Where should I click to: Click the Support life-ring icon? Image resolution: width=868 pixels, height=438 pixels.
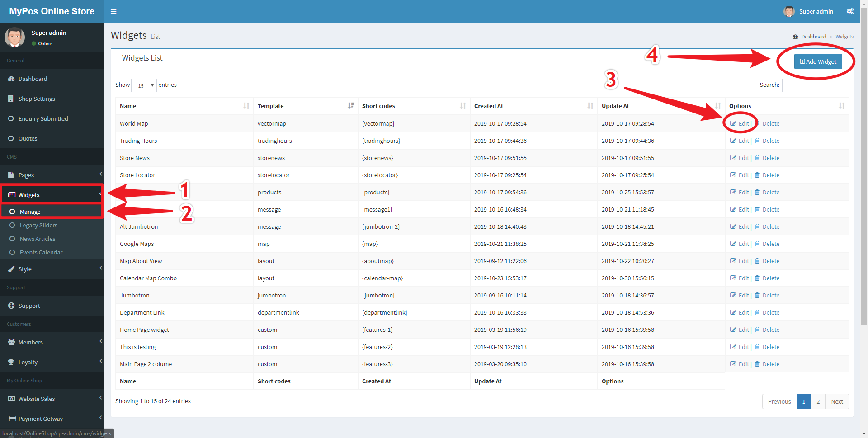(11, 306)
